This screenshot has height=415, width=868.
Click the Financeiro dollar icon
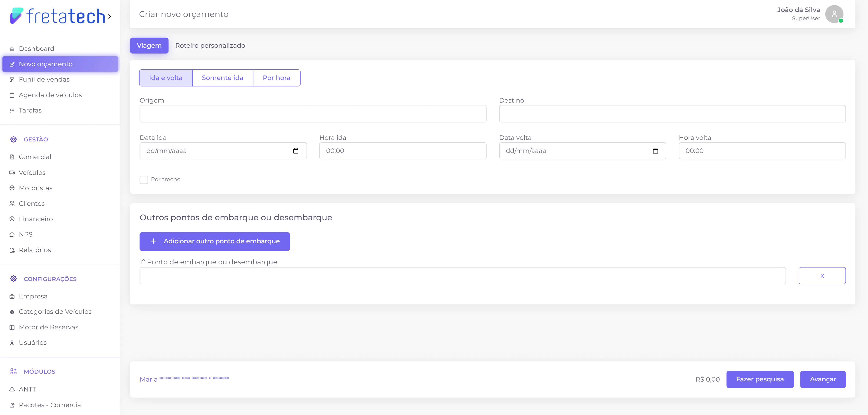(x=12, y=219)
